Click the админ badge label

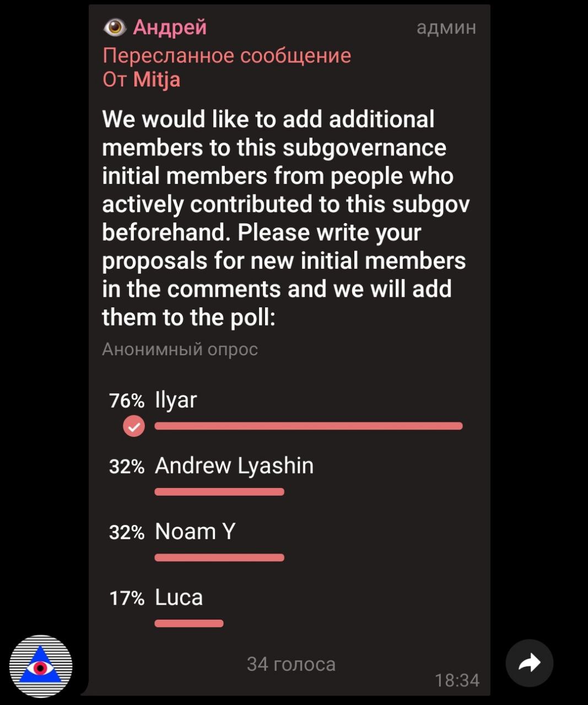[x=446, y=28]
